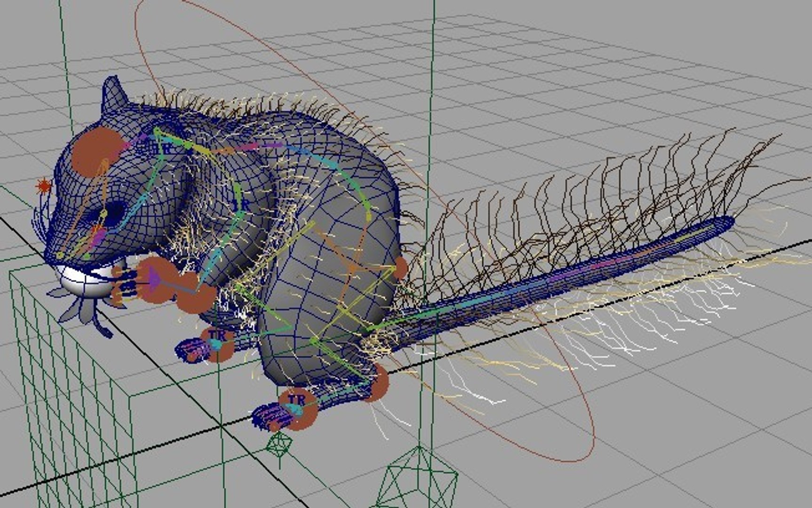The width and height of the screenshot is (812, 508).
Task: Select the purple arrow on the hand control
Action: click(154, 279)
